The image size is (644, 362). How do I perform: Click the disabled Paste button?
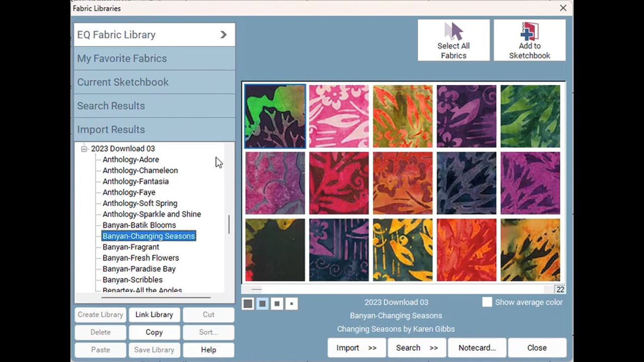point(100,350)
